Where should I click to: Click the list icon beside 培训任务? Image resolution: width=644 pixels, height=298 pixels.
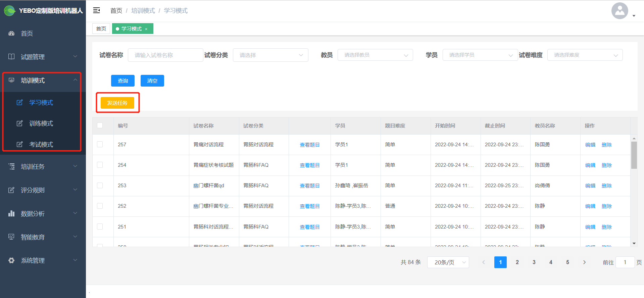pyautogui.click(x=11, y=166)
